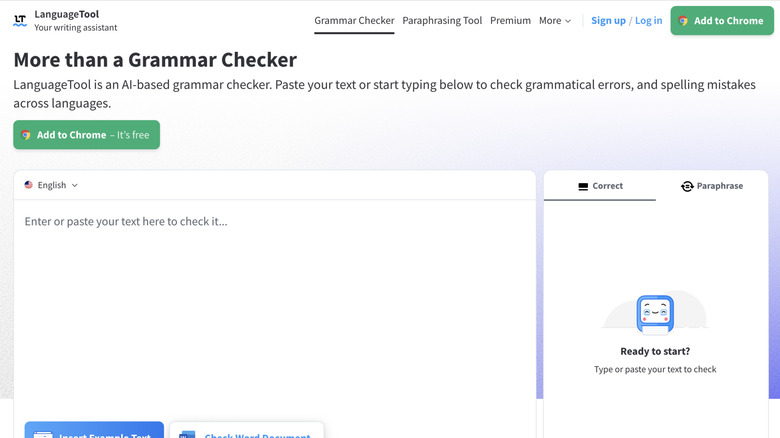Click the text area to enter text
This screenshot has height=438, width=780.
tap(275, 300)
